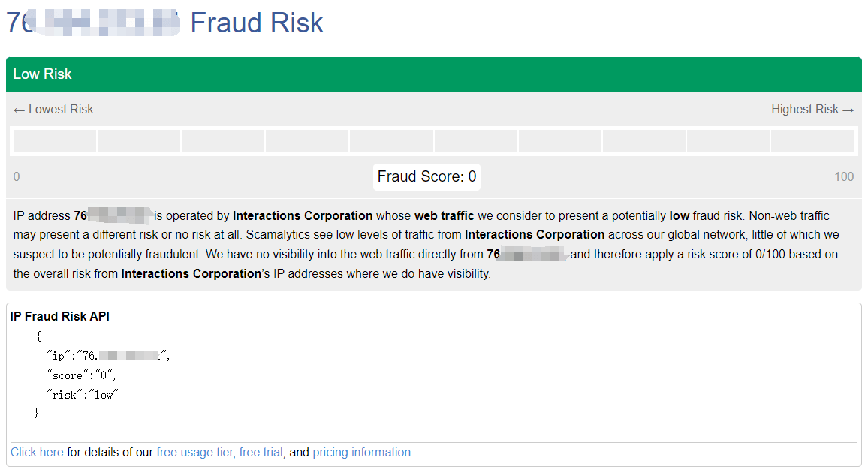This screenshot has width=868, height=476.
Task: Click the 0 scale minimum label
Action: tap(17, 176)
